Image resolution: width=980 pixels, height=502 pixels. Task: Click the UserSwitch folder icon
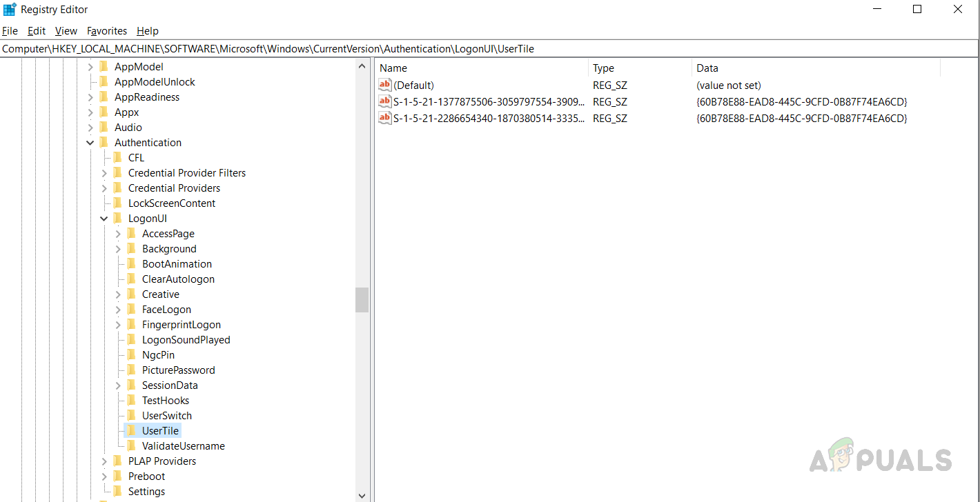click(132, 416)
